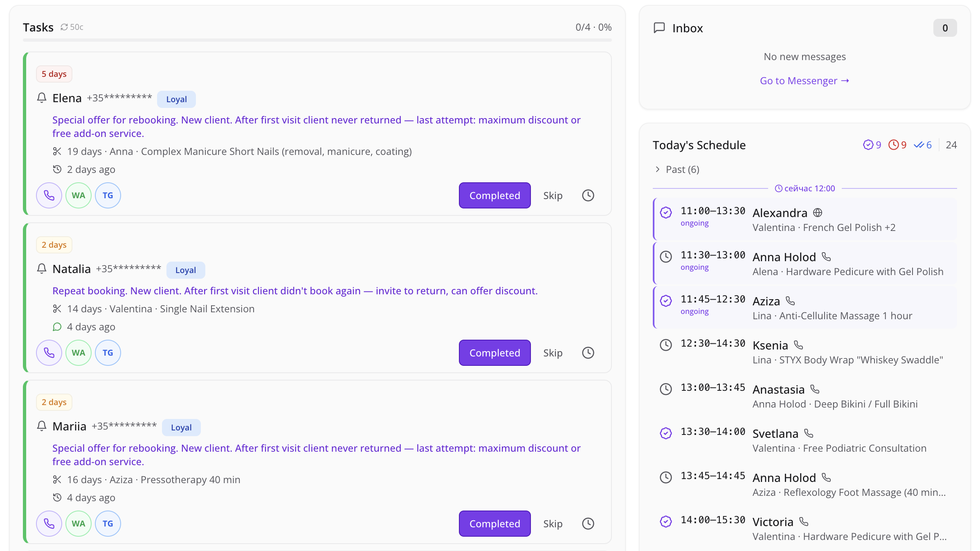The height and width of the screenshot is (551, 980).
Task: Click Loyal tag on Elena
Action: coord(176,99)
